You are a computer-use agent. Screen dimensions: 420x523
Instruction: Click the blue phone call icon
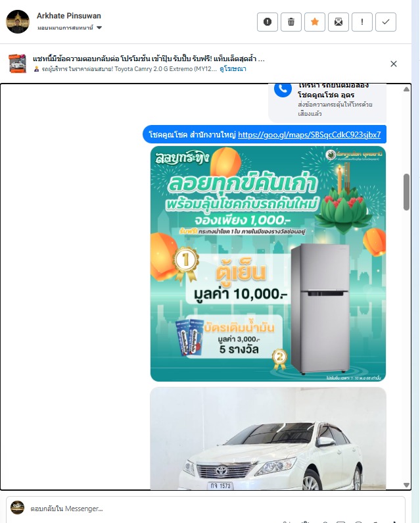click(x=283, y=89)
